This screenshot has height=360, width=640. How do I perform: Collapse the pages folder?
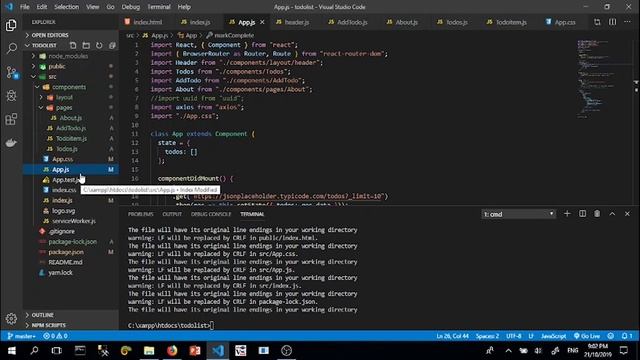(x=71, y=107)
